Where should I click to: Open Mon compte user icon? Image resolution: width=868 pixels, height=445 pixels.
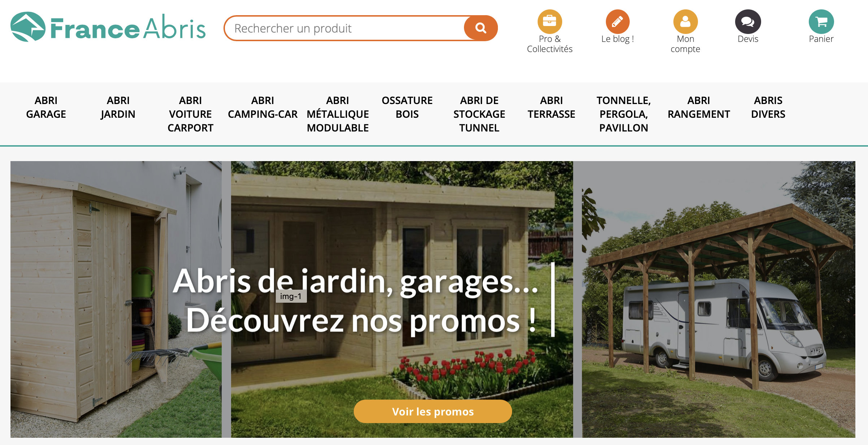click(x=685, y=21)
